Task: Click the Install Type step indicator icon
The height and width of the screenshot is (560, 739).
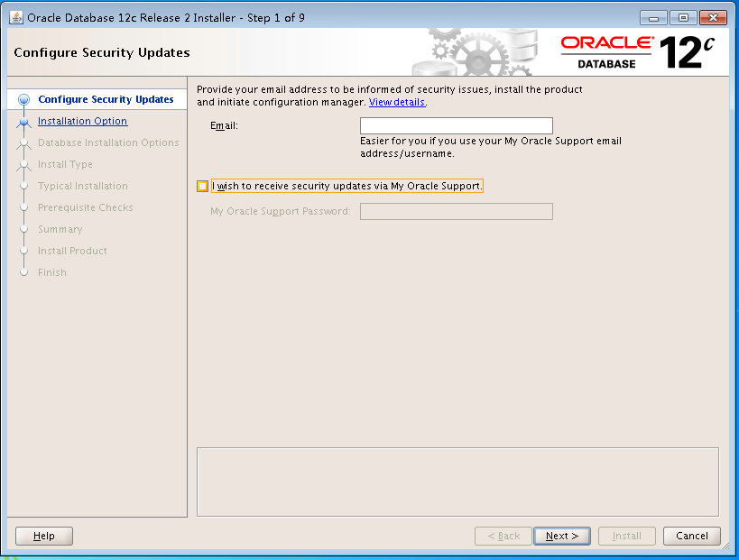Action: (23, 164)
